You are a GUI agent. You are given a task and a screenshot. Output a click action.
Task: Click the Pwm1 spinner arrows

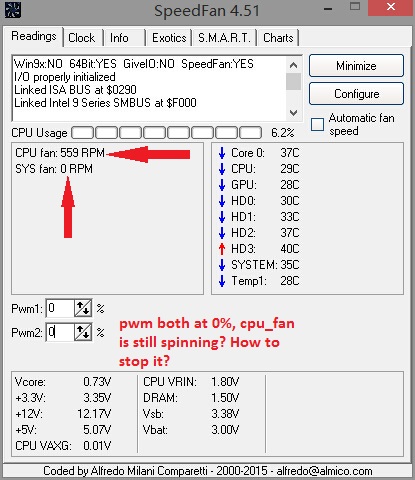pyautogui.click(x=83, y=308)
